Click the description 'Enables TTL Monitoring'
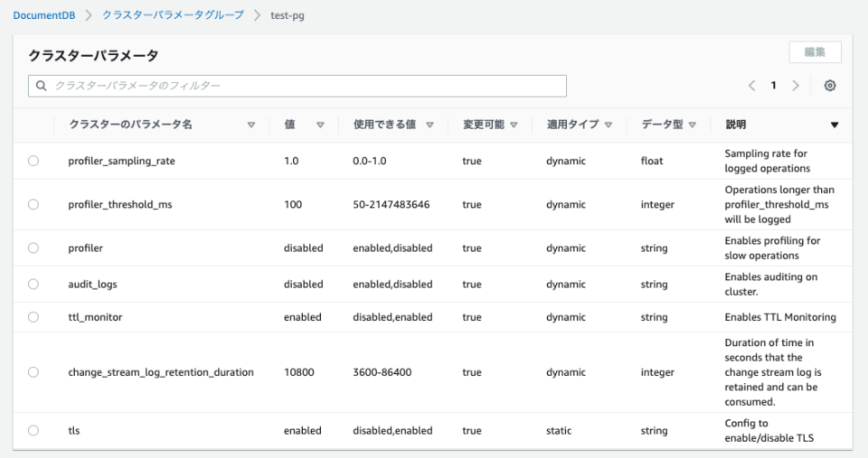 click(780, 317)
